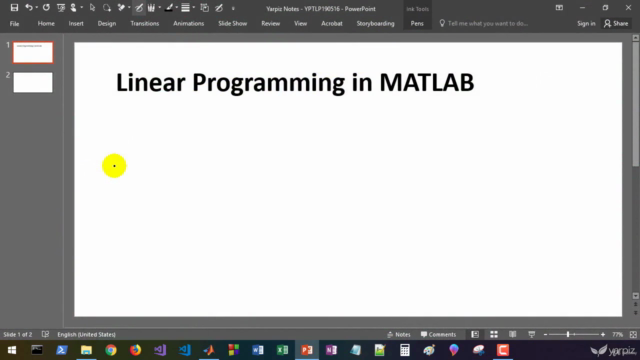Click the 77% zoom level
Viewport: 640px width, 360px height.
(618, 334)
